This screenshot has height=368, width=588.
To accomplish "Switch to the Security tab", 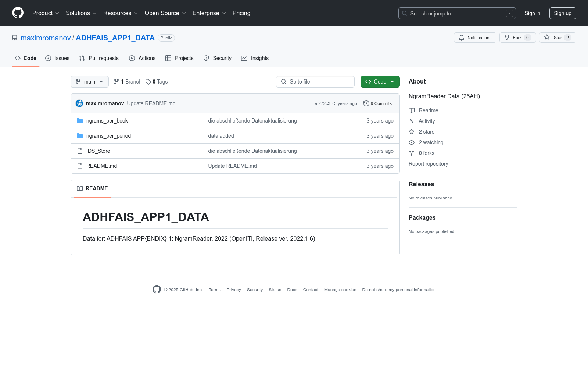I will tap(218, 58).
